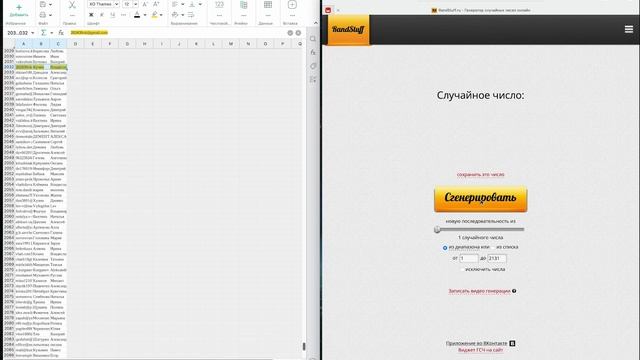Click the text rotation icon
This screenshot has height=360, width=640.
(x=175, y=15)
